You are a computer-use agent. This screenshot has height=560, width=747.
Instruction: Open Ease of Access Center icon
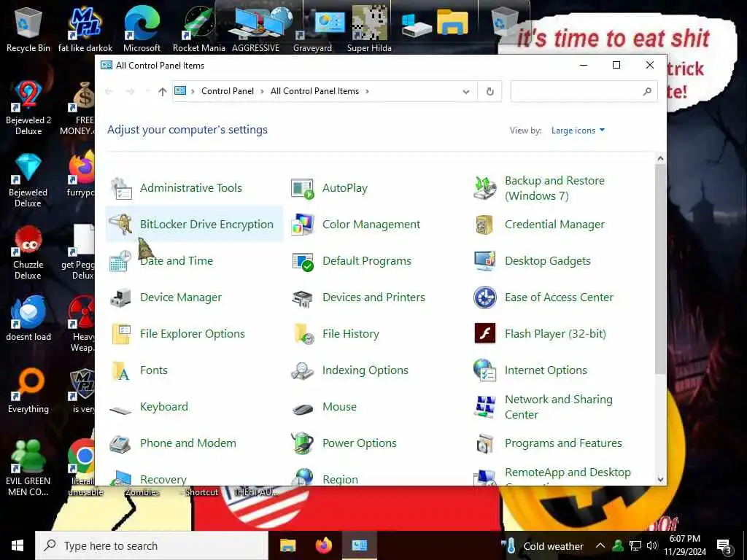(485, 297)
